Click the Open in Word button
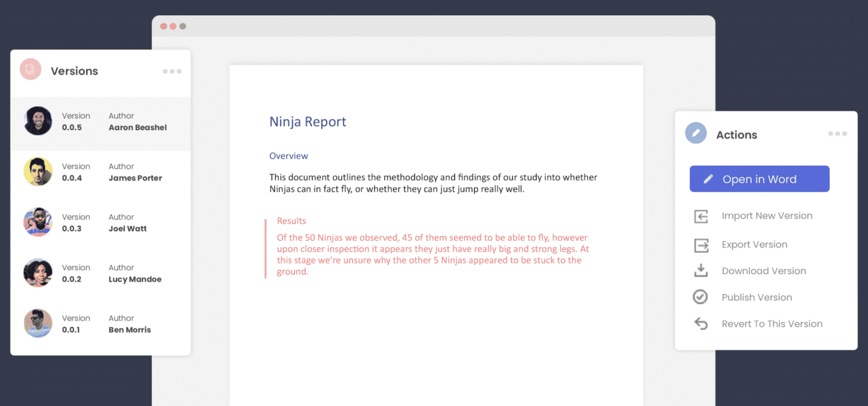This screenshot has height=406, width=868. click(759, 178)
